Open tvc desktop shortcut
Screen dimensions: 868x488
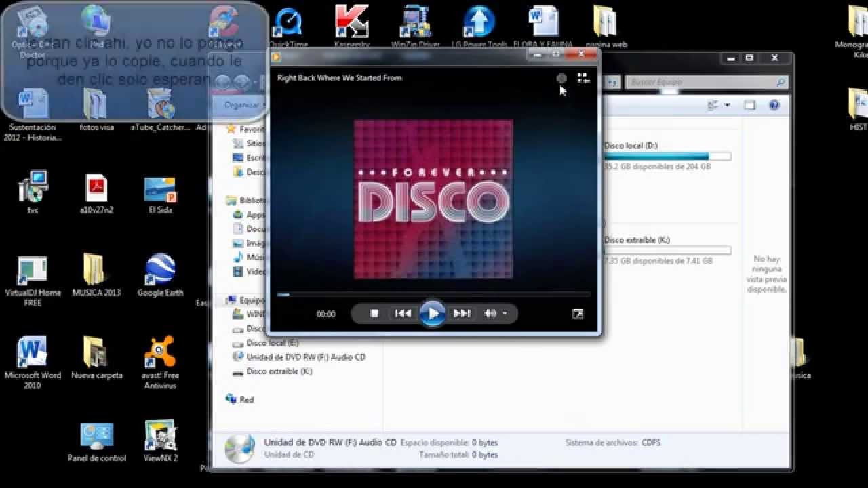[x=33, y=192]
